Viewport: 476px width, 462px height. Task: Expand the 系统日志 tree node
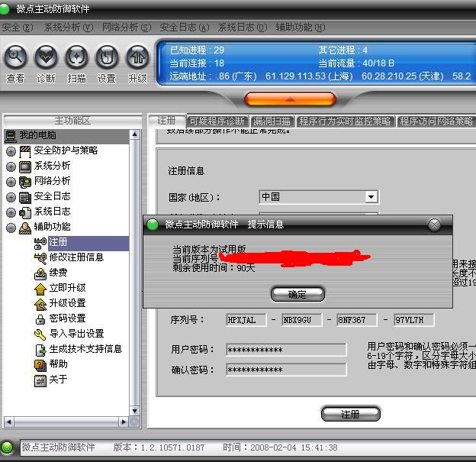pyautogui.click(x=11, y=212)
